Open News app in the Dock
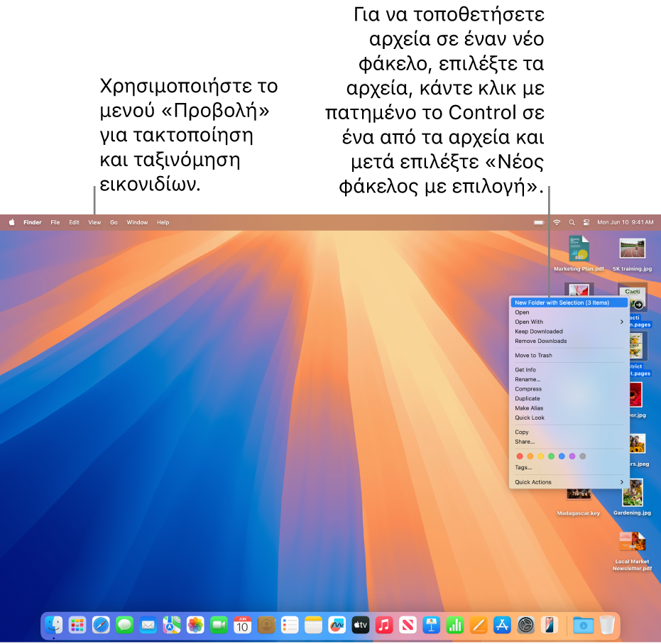Viewport: 661px width, 644px height. [408, 625]
